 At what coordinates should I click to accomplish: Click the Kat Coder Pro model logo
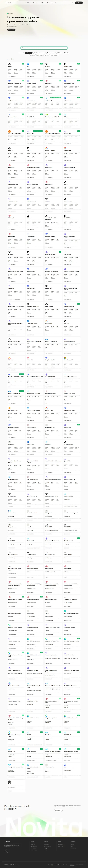65,252
